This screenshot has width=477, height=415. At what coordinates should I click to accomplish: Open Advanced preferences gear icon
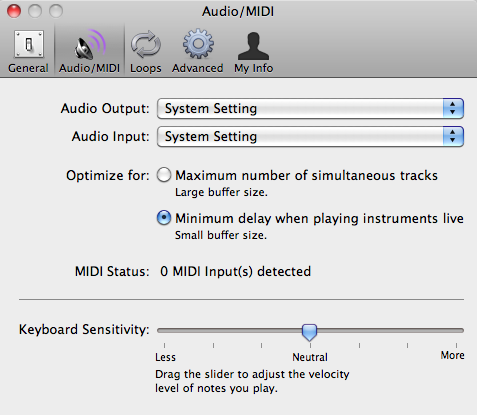[x=198, y=44]
